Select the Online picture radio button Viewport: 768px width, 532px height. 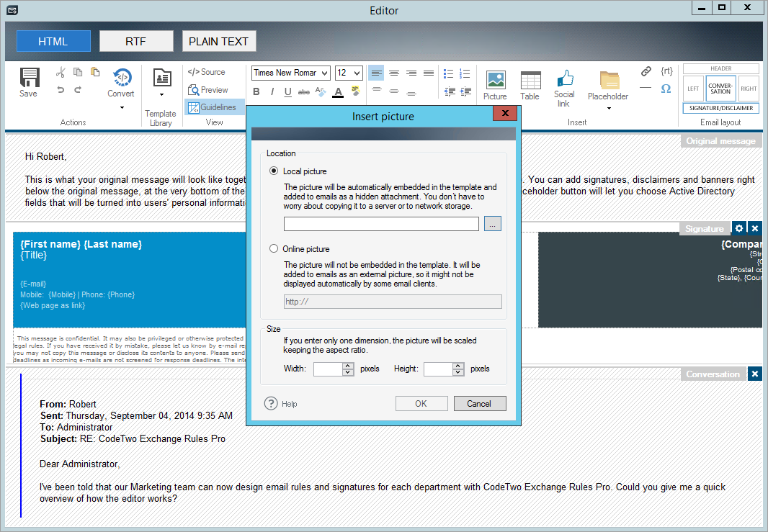[274, 248]
